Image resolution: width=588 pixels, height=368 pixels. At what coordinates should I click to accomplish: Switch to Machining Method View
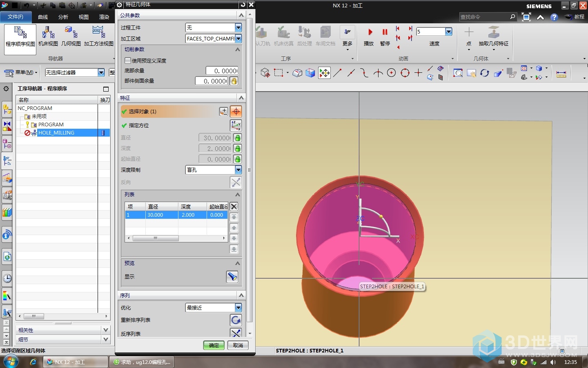(98, 36)
